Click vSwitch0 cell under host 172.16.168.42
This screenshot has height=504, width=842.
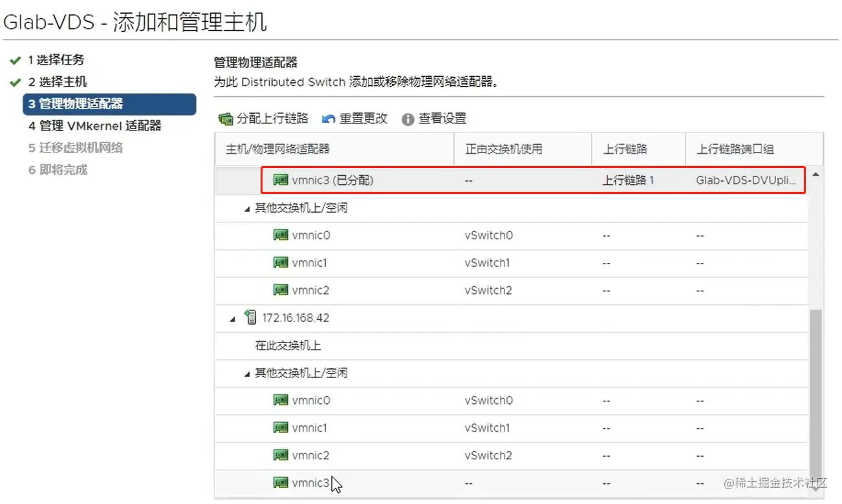pos(488,400)
